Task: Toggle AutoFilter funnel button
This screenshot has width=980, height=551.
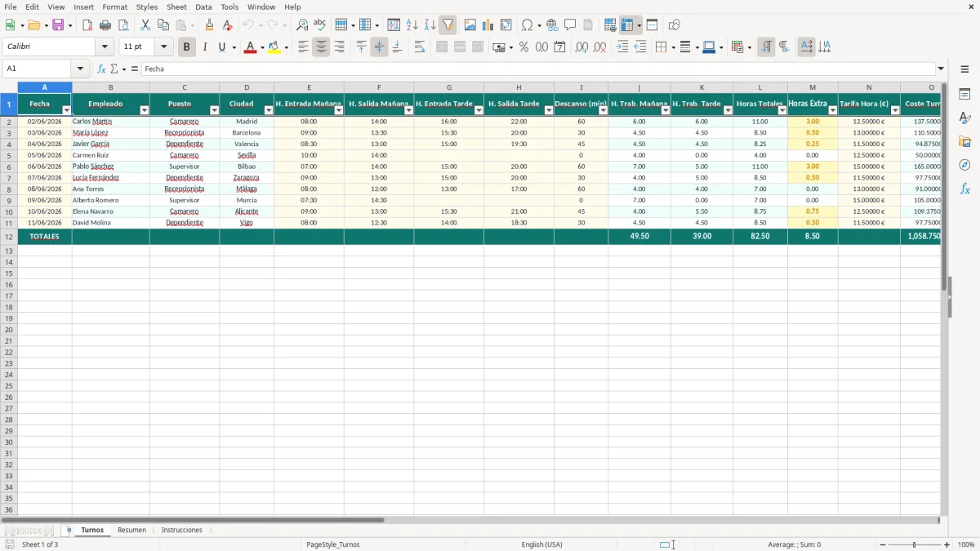Action: [x=448, y=25]
